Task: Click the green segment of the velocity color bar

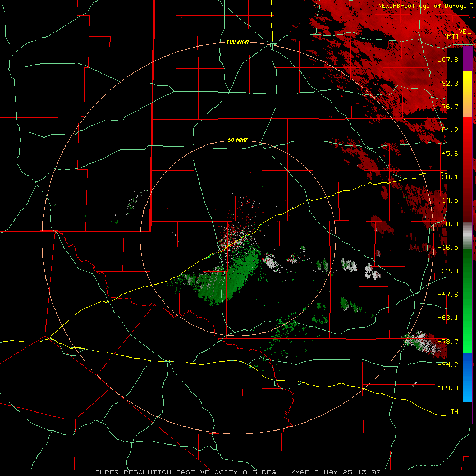Action: (467, 300)
